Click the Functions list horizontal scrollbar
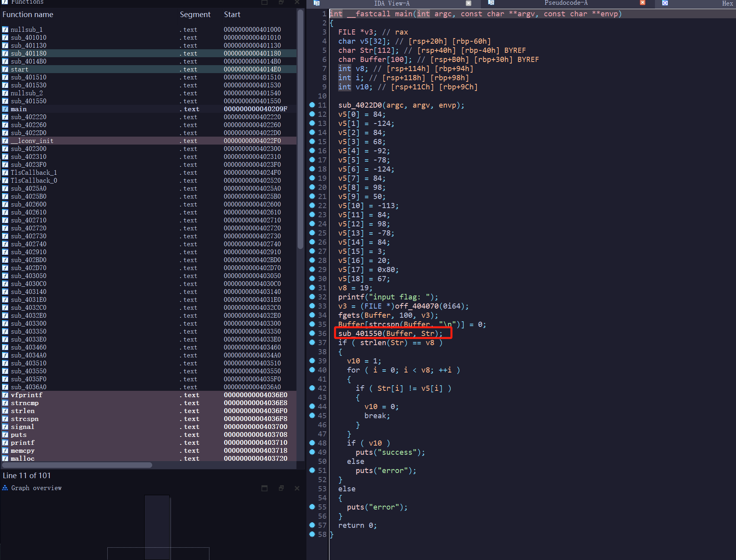This screenshot has width=736, height=560. tap(77, 465)
